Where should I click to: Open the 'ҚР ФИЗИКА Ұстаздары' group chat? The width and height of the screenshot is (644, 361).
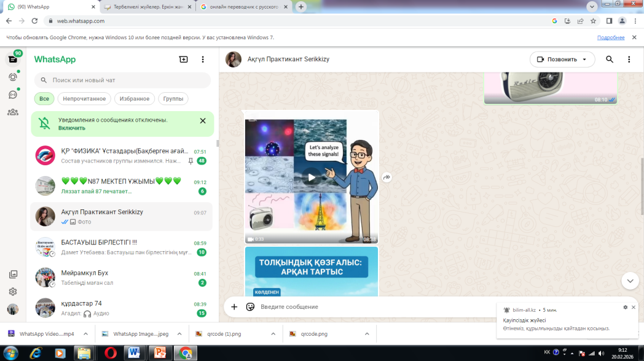[x=122, y=156]
